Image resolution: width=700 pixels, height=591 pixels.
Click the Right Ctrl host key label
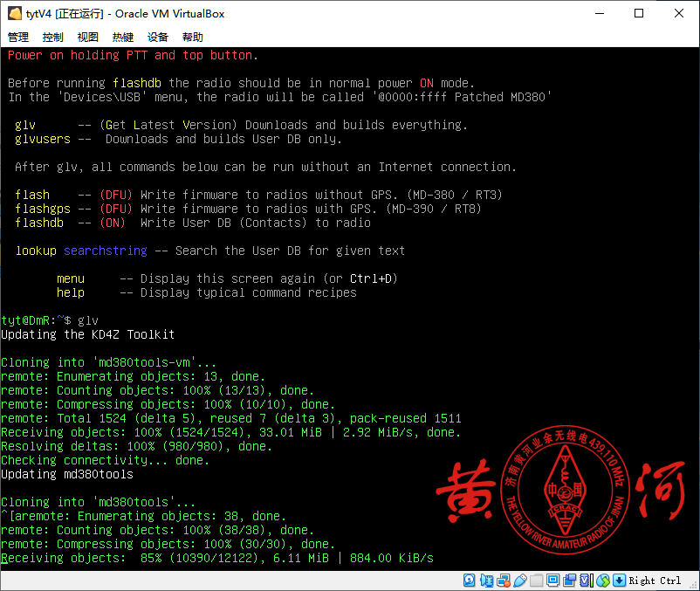coord(655,581)
